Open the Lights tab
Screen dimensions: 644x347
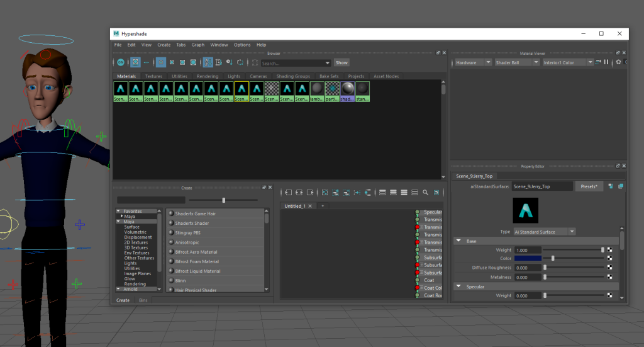234,76
